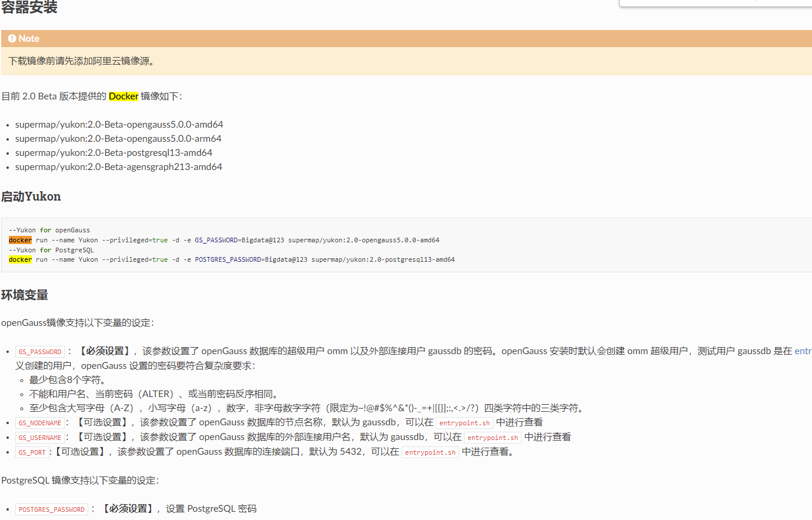Click entrypoint.sh in the GS_PORT row
This screenshot has height=520, width=812.
pos(430,452)
